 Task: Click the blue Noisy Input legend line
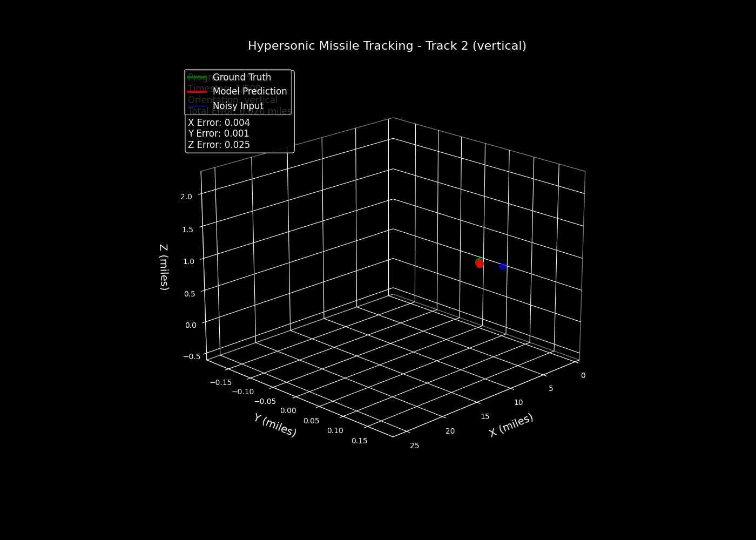point(198,105)
